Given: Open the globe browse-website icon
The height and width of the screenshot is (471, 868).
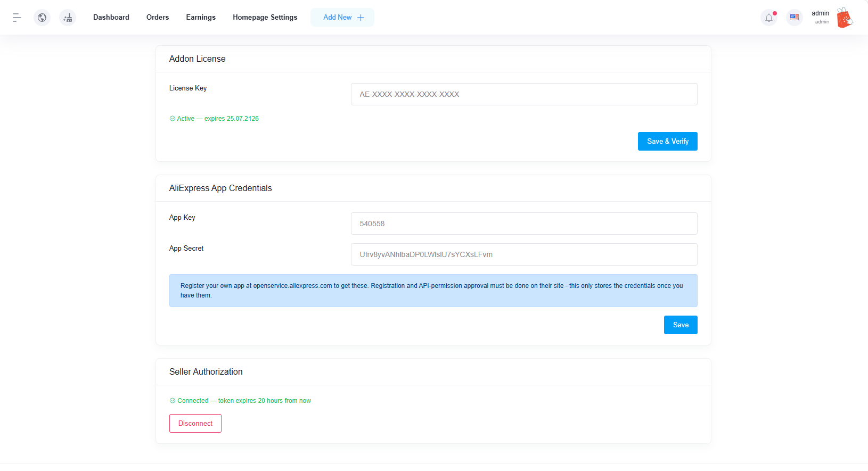Looking at the screenshot, I should tap(42, 18).
